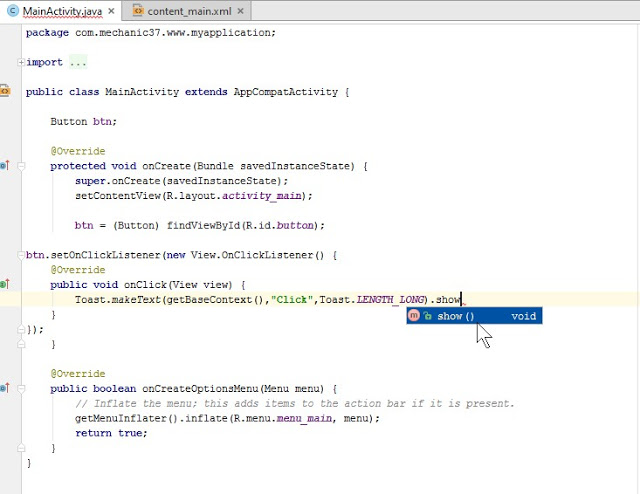Screen dimensions: 640x494
Task: Close the content_main.xml tab
Action: (x=240, y=11)
